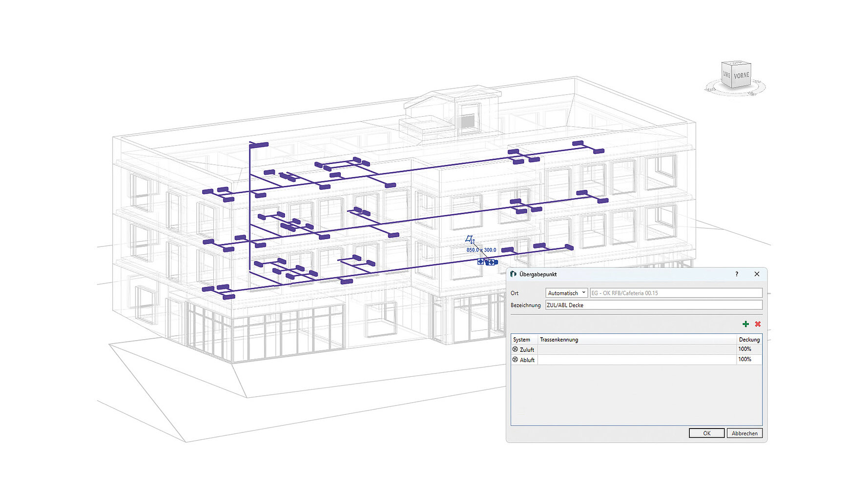Click the flip-arrows control above 850.0 x 300.0
868x488 pixels.
point(470,240)
